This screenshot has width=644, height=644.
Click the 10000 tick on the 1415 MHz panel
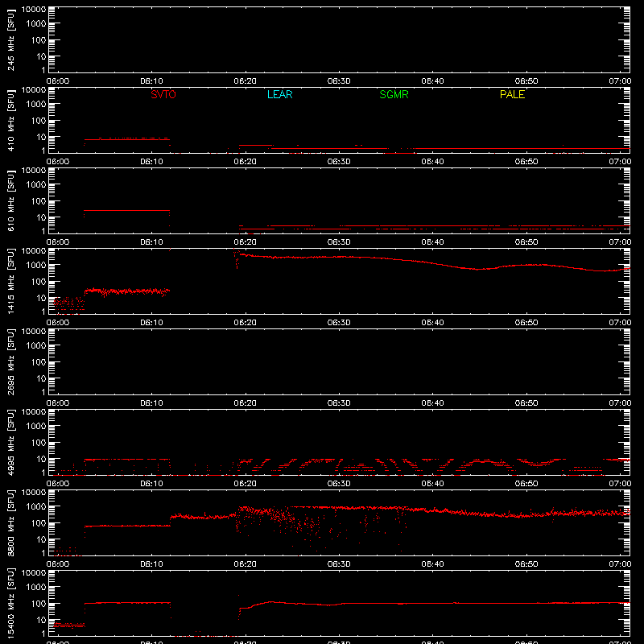(x=34, y=251)
